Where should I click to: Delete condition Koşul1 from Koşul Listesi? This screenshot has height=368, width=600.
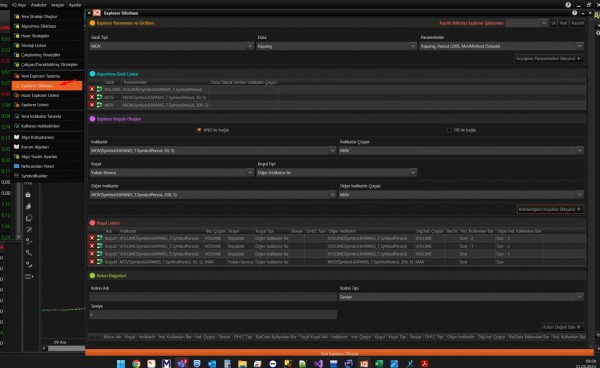(92, 238)
